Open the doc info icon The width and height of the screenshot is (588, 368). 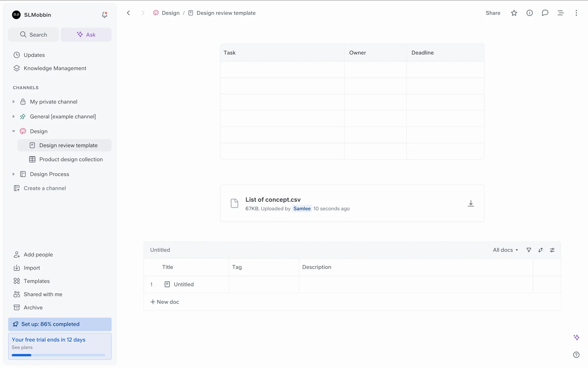pos(530,13)
